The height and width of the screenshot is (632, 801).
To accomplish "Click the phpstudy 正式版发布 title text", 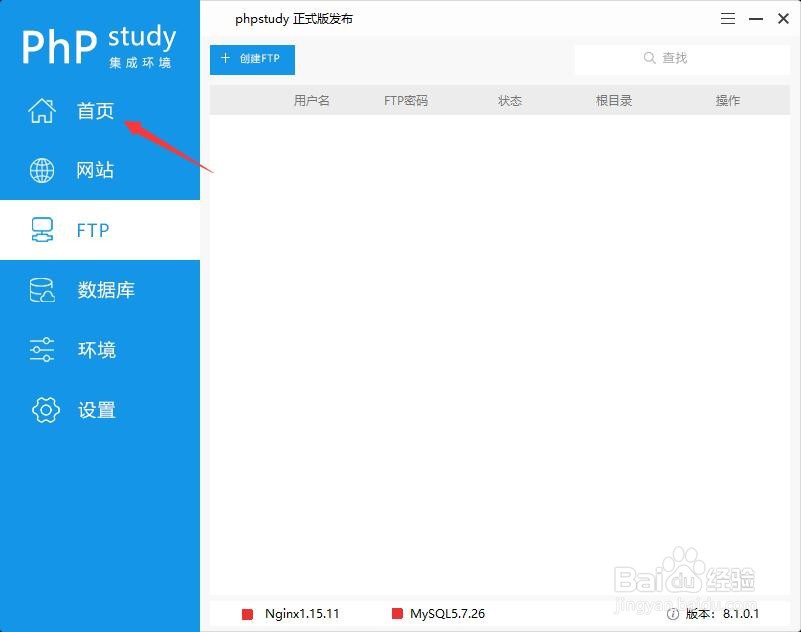I will pyautogui.click(x=294, y=19).
